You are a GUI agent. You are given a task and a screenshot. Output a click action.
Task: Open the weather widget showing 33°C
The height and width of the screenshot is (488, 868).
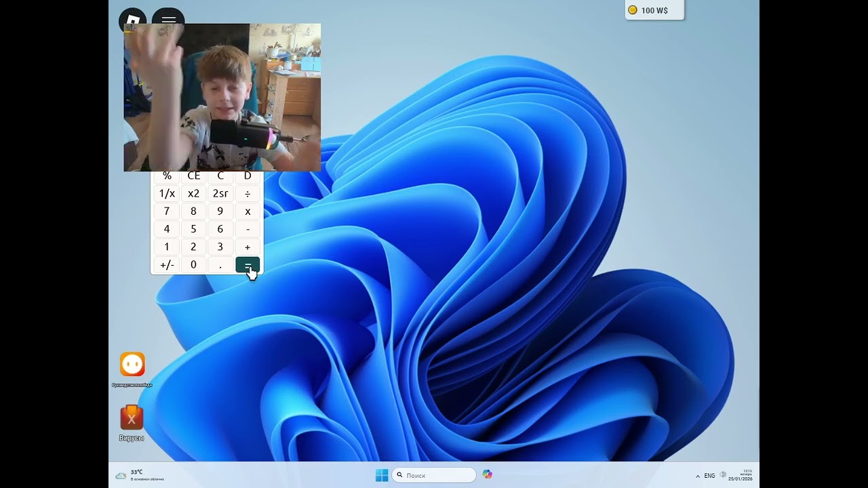140,475
